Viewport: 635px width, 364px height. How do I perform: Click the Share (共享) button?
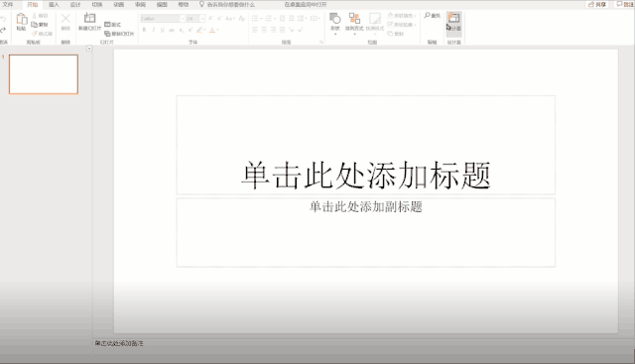tap(597, 4)
